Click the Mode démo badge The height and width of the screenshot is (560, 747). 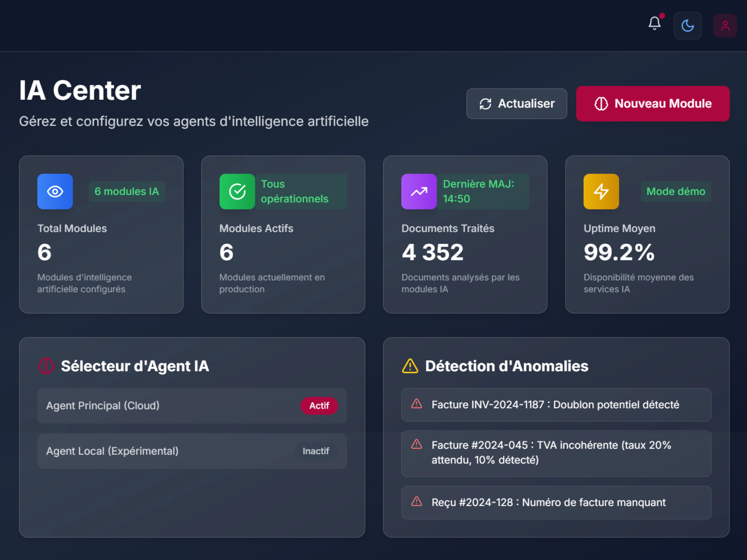[x=675, y=191]
